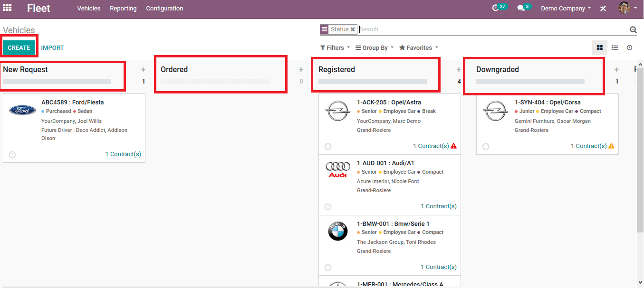Open Audi/A1 1 Contract(s) link
The height and width of the screenshot is (288, 644).
click(439, 206)
